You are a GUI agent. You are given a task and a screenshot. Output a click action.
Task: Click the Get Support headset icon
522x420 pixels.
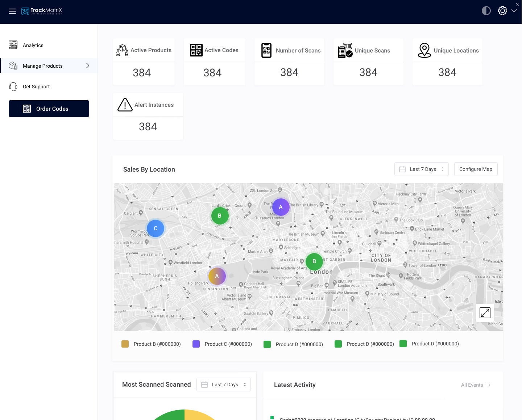point(13,87)
